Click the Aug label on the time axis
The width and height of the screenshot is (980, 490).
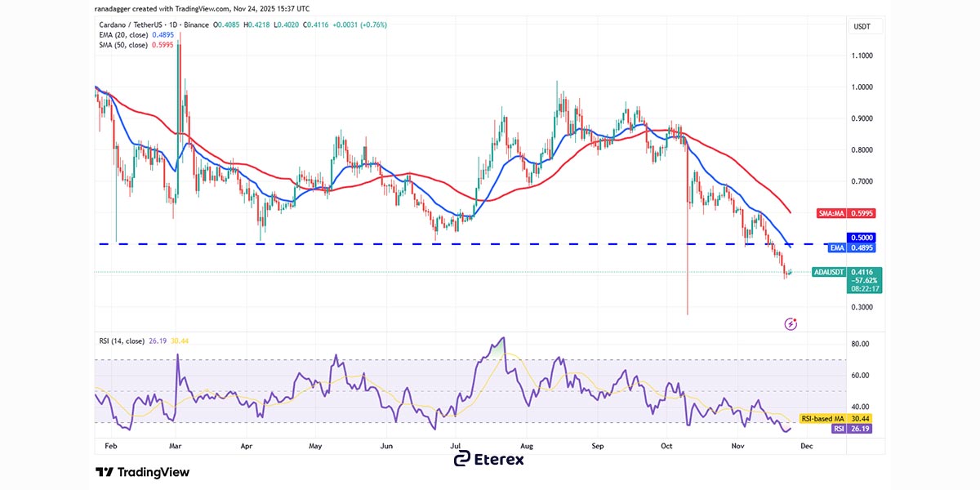pos(527,447)
